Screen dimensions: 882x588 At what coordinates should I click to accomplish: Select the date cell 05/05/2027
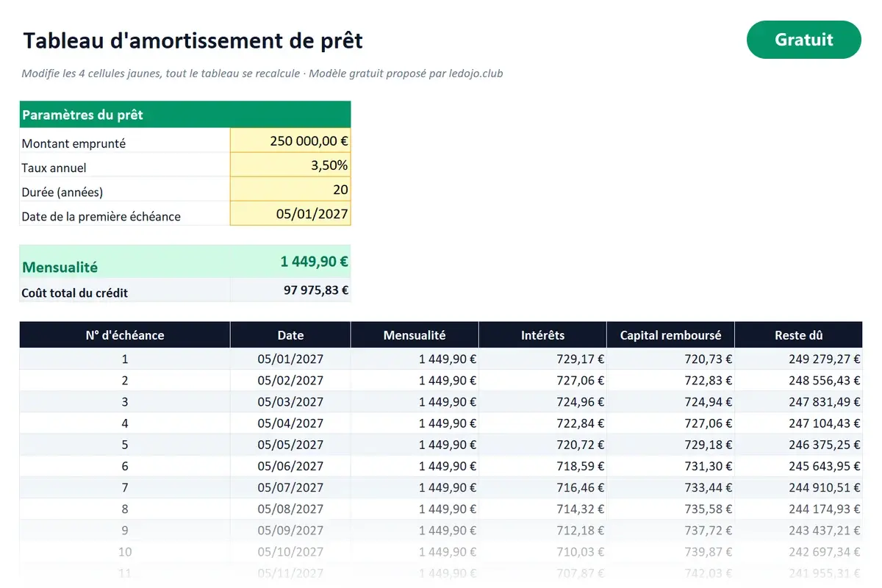point(290,444)
